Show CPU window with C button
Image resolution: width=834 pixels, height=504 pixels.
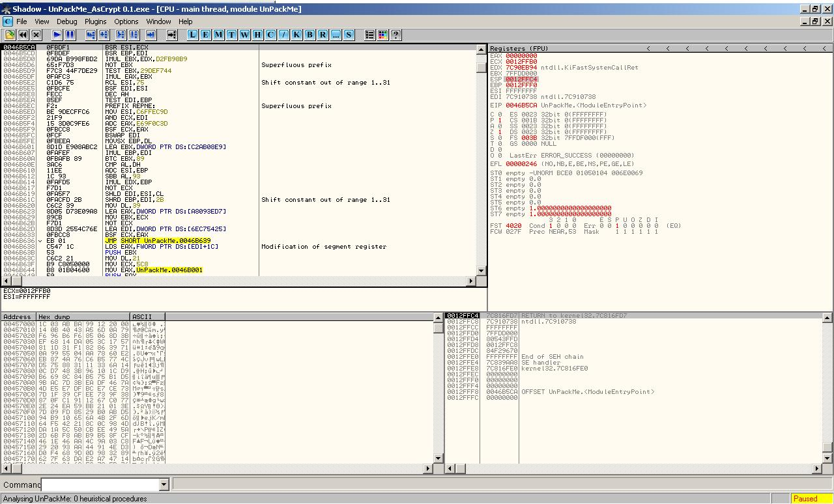(x=270, y=35)
